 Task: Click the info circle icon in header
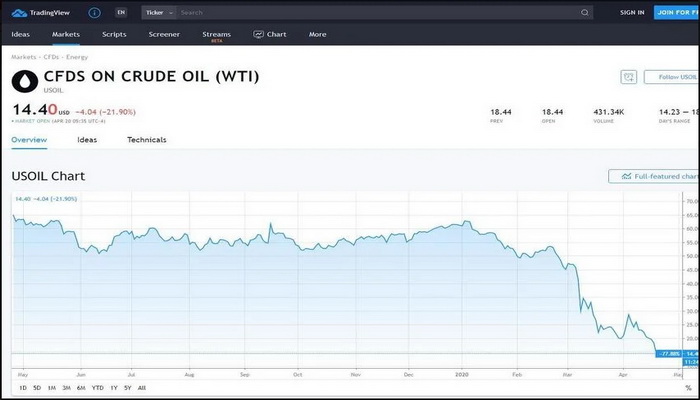pyautogui.click(x=94, y=13)
